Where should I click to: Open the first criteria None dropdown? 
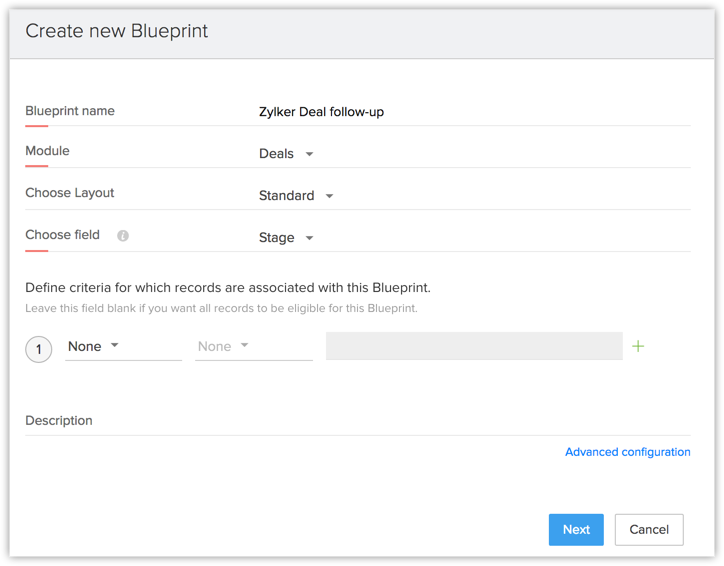point(123,346)
